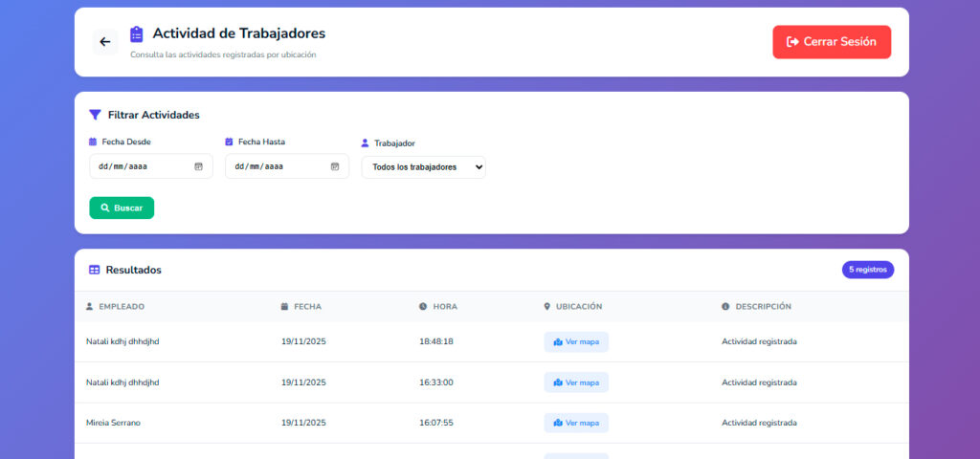View map for Mireia Serrano's activity
This screenshot has width=980, height=459.
pos(576,423)
